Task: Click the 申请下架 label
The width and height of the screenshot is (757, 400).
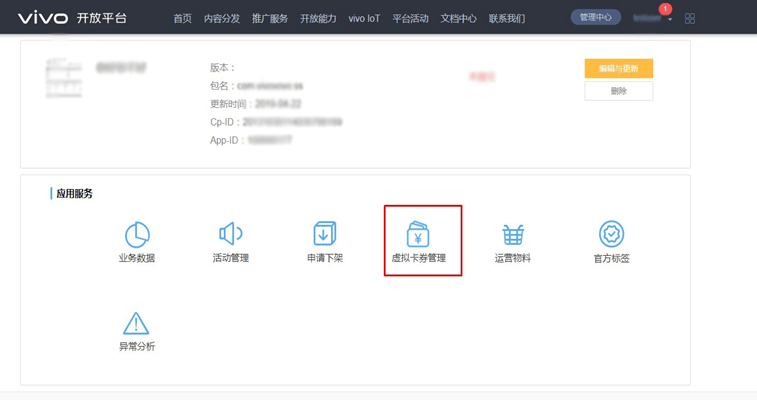Action: pyautogui.click(x=325, y=258)
